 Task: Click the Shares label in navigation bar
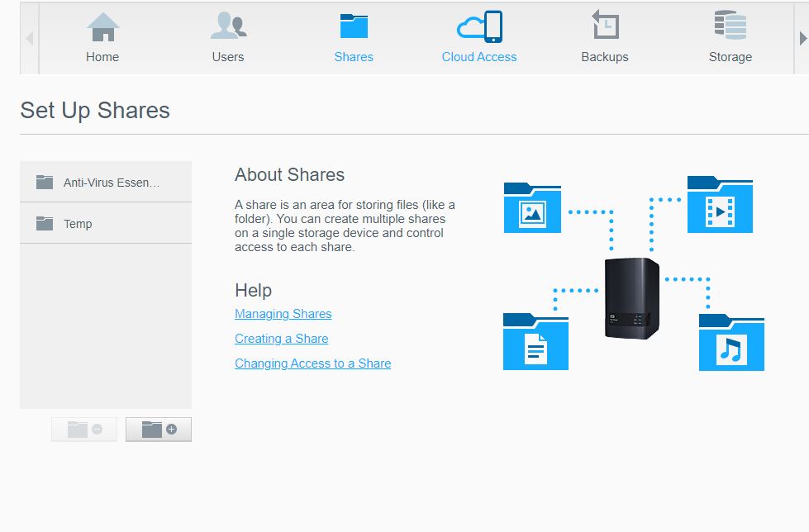[x=354, y=57]
